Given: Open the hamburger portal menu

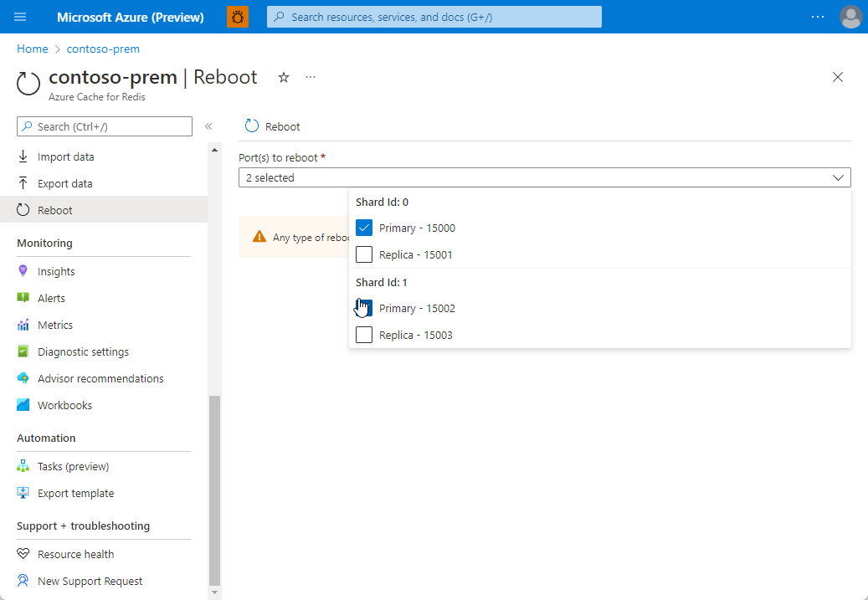Looking at the screenshot, I should pyautogui.click(x=21, y=17).
